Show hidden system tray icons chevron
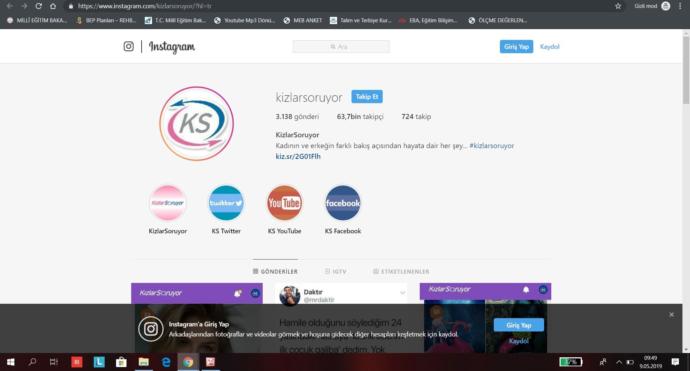Viewport: 690px width, 371px height. [619, 362]
